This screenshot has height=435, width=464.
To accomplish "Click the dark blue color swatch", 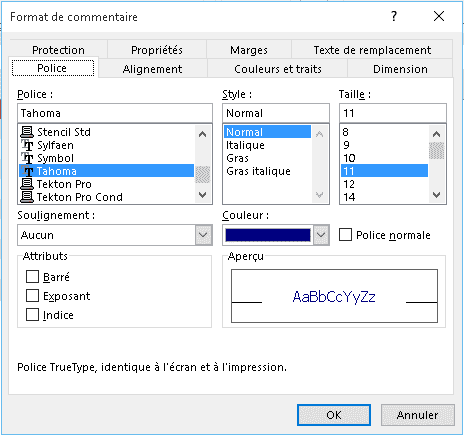I will pos(268,235).
